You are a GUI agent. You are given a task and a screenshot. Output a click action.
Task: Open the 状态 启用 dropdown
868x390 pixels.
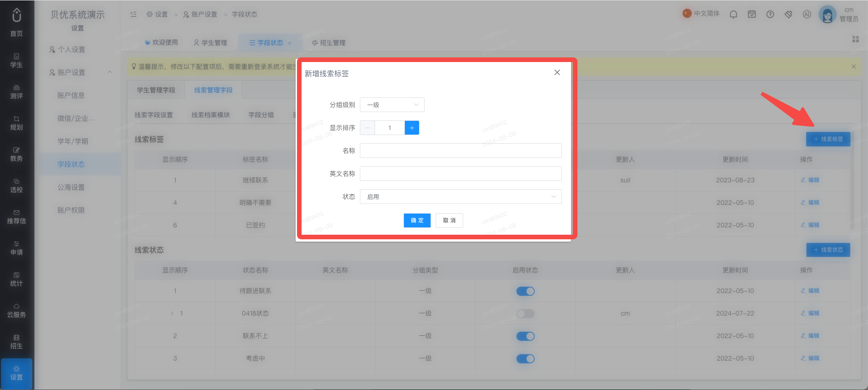click(460, 197)
